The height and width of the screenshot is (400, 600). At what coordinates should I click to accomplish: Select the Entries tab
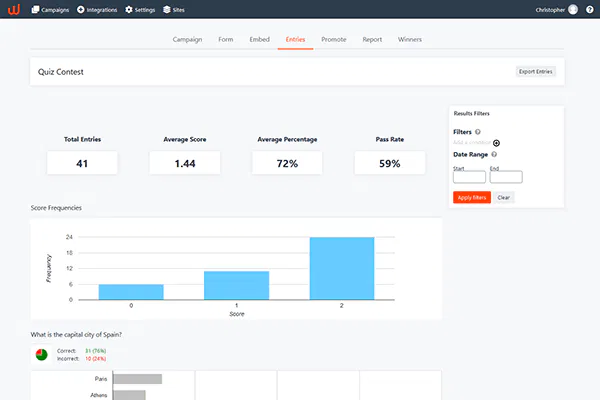[x=295, y=39]
